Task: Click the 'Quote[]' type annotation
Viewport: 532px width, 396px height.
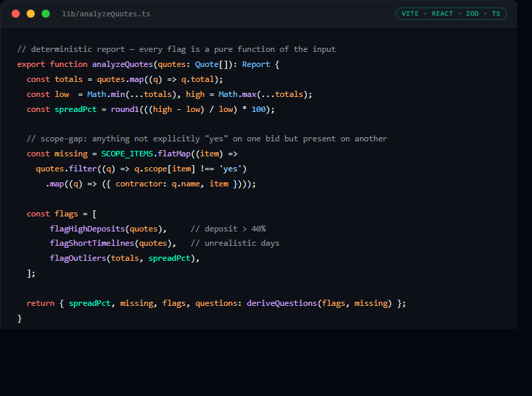Action: click(213, 65)
